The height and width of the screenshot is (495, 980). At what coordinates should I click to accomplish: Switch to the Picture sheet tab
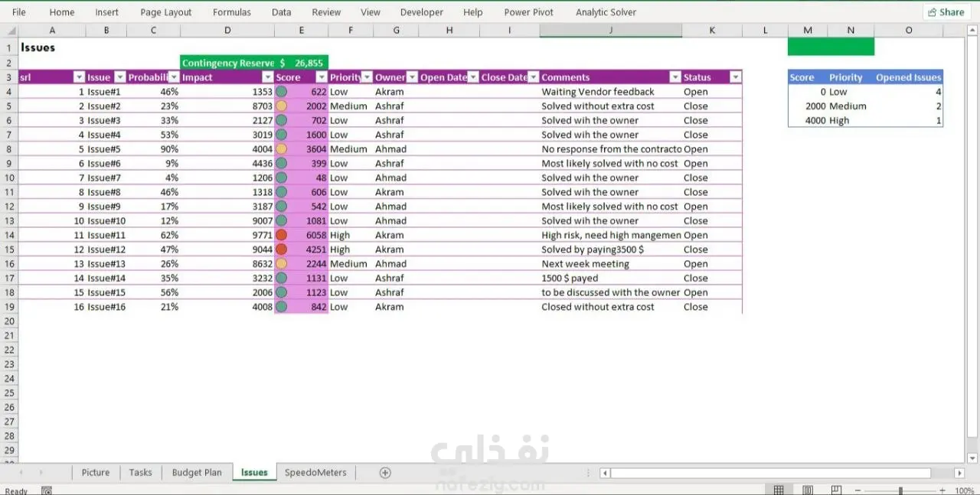point(96,473)
